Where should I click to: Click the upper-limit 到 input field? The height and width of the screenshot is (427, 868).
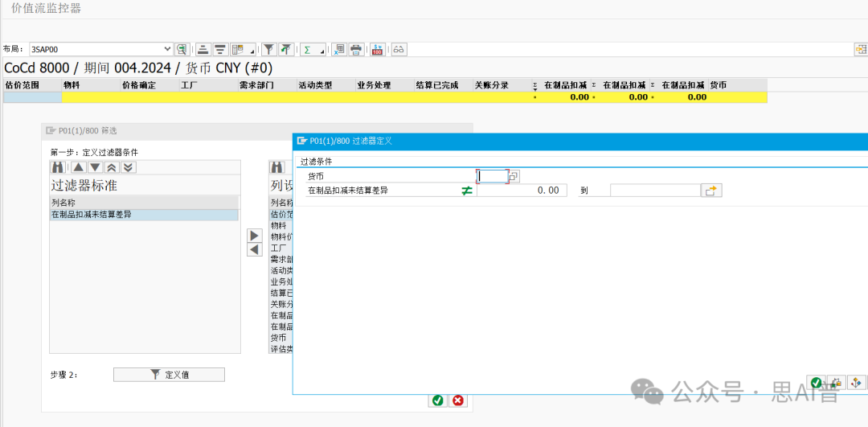click(x=654, y=191)
